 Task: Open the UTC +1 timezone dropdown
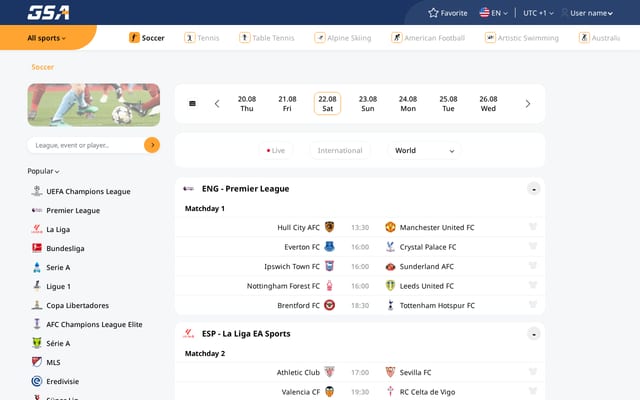pyautogui.click(x=538, y=13)
